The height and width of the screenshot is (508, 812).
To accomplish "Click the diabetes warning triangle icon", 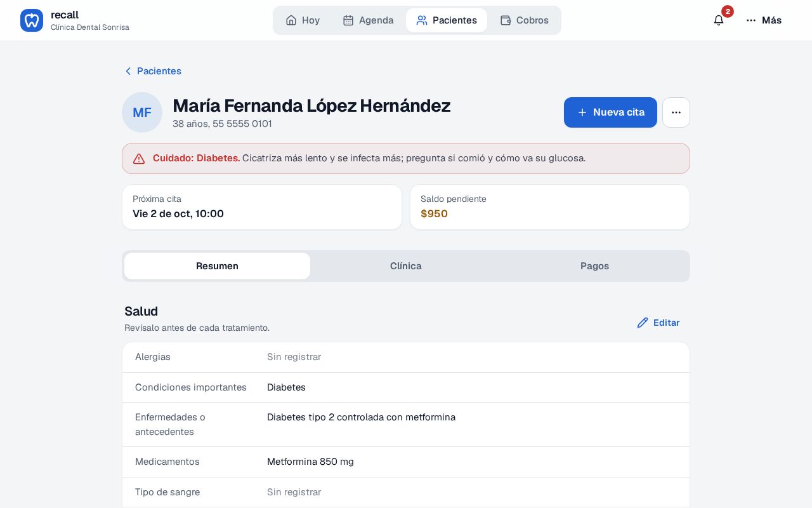I will (x=139, y=159).
